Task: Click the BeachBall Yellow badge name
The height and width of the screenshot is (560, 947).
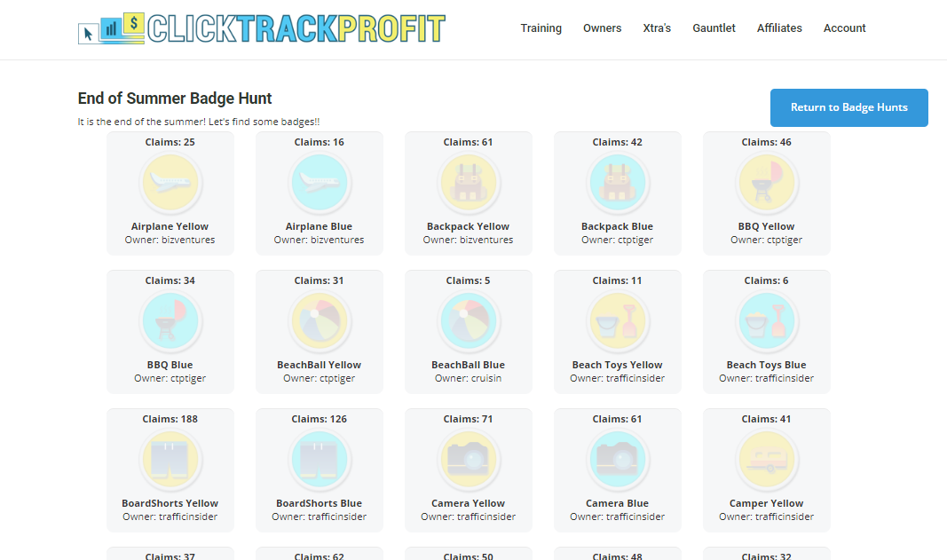Action: [319, 365]
